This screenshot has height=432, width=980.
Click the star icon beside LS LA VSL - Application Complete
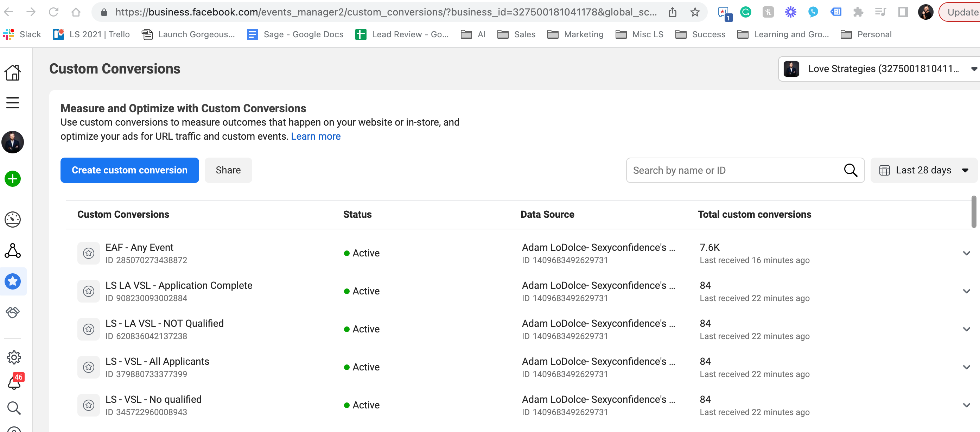click(x=89, y=291)
